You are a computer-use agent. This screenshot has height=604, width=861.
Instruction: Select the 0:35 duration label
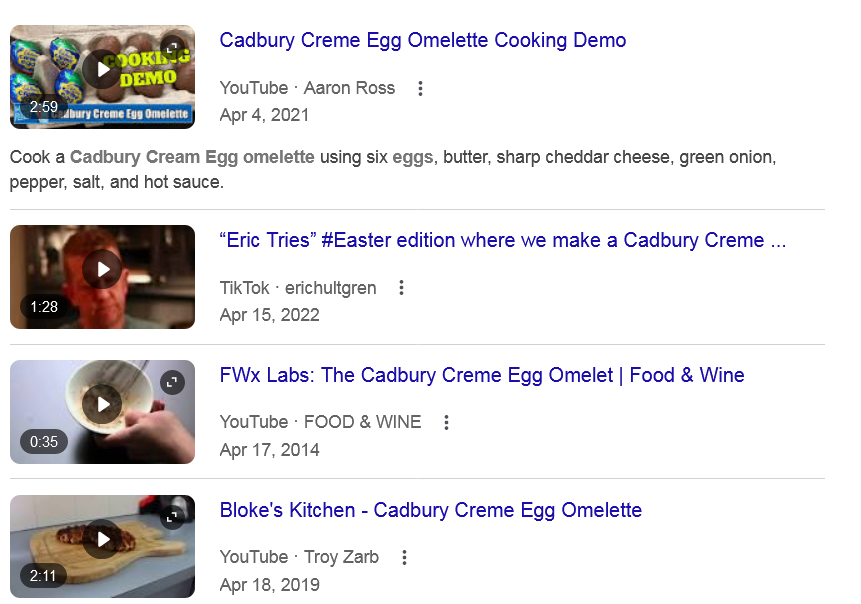point(44,442)
